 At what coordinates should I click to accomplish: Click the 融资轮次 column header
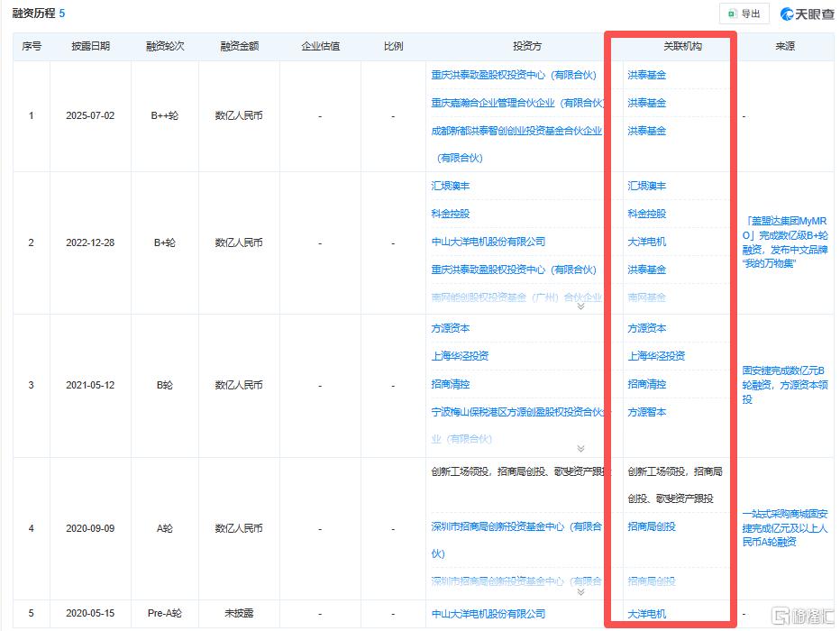click(165, 46)
